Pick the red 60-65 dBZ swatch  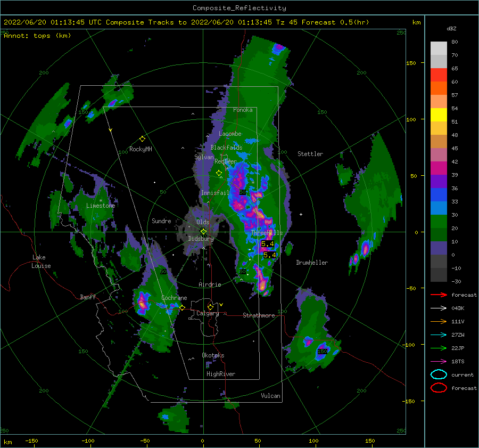(439, 75)
